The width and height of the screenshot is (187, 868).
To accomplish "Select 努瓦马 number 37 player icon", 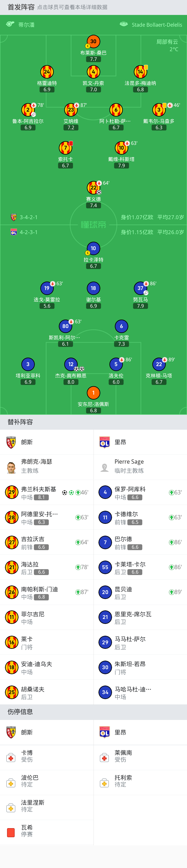I will pyautogui.click(x=140, y=288).
